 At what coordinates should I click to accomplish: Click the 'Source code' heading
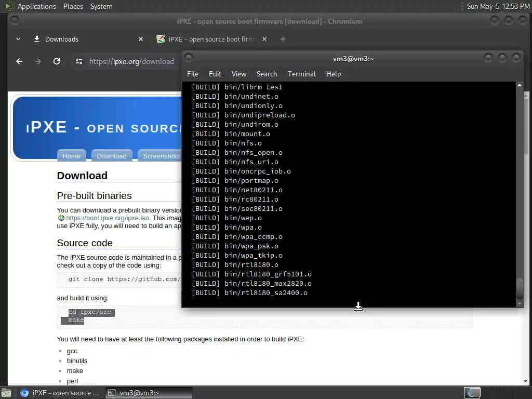85,243
